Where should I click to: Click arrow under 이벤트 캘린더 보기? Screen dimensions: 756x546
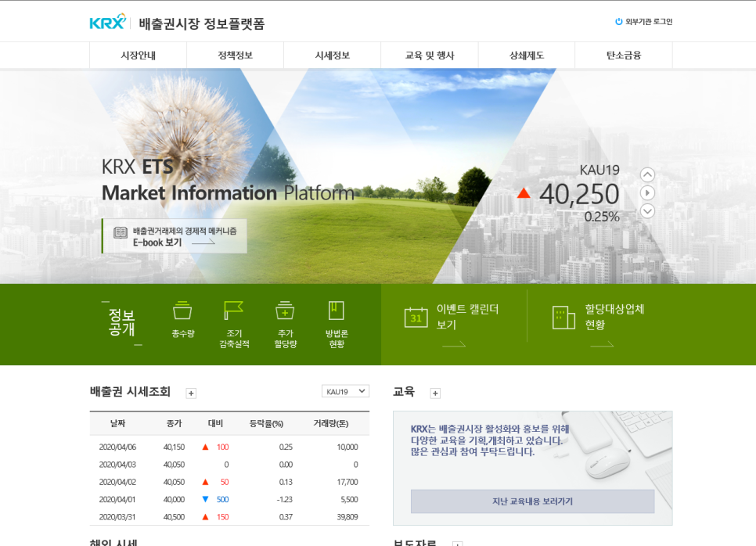click(454, 344)
